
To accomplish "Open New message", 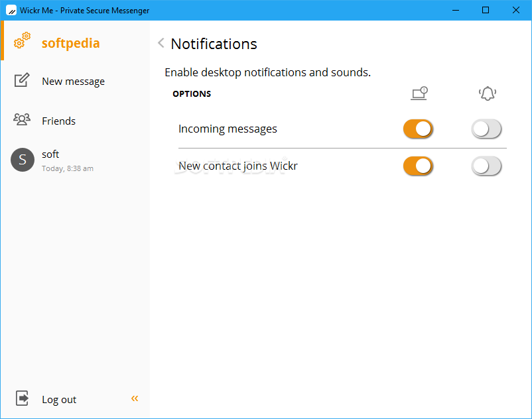I will (x=73, y=82).
